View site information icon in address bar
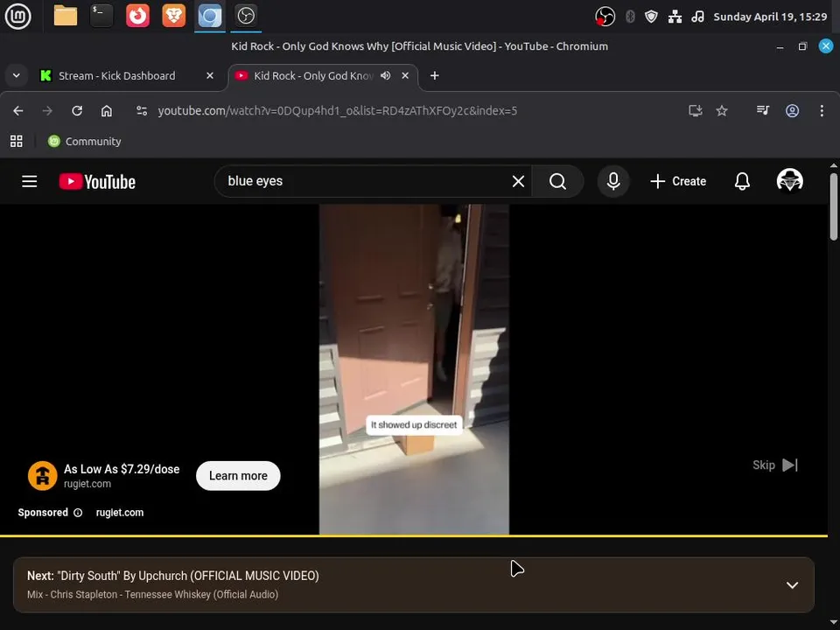Viewport: 840px width, 630px height. click(x=142, y=111)
